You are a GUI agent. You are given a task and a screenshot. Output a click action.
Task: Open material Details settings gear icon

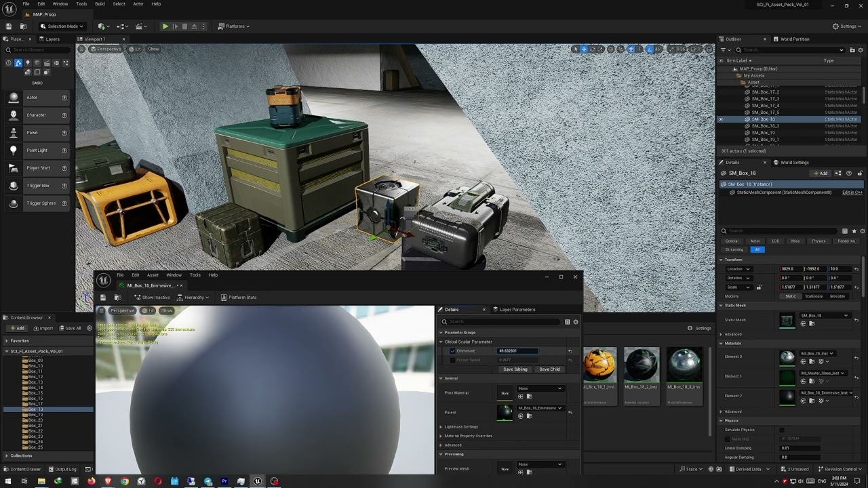point(576,322)
